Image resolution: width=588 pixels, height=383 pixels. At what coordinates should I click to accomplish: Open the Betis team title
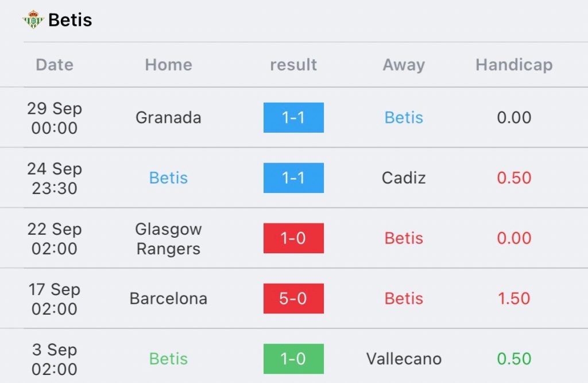pyautogui.click(x=70, y=20)
